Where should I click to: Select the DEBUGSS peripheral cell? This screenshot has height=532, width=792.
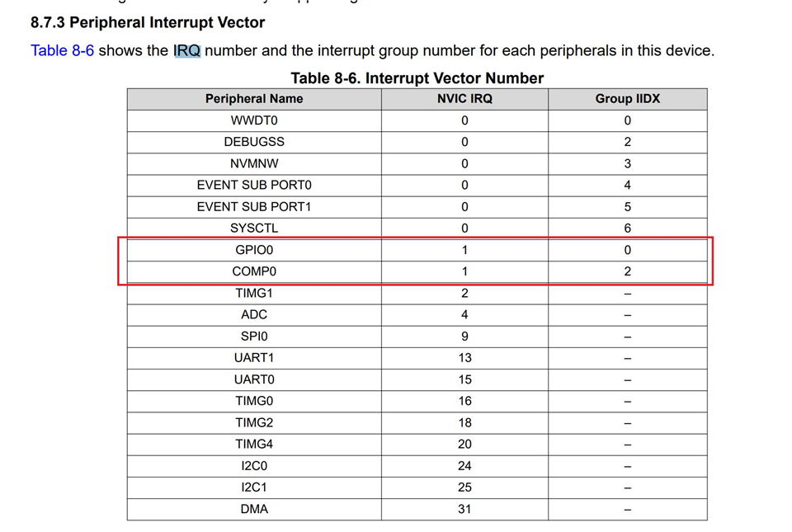[254, 142]
